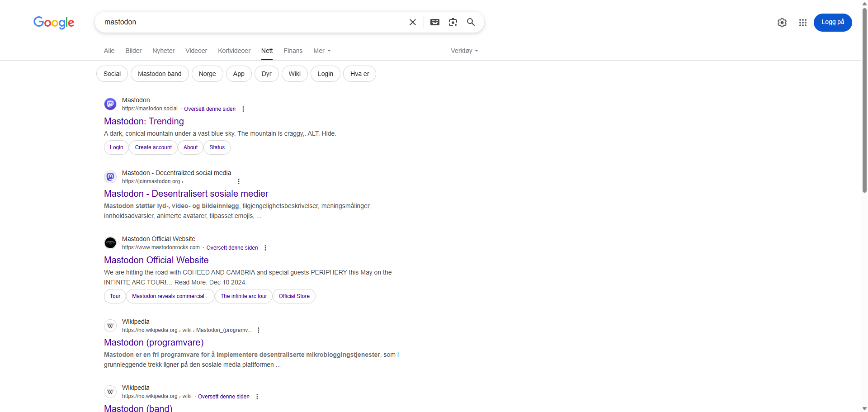Clear the search query with X icon
The width and height of the screenshot is (868, 412).
(413, 22)
